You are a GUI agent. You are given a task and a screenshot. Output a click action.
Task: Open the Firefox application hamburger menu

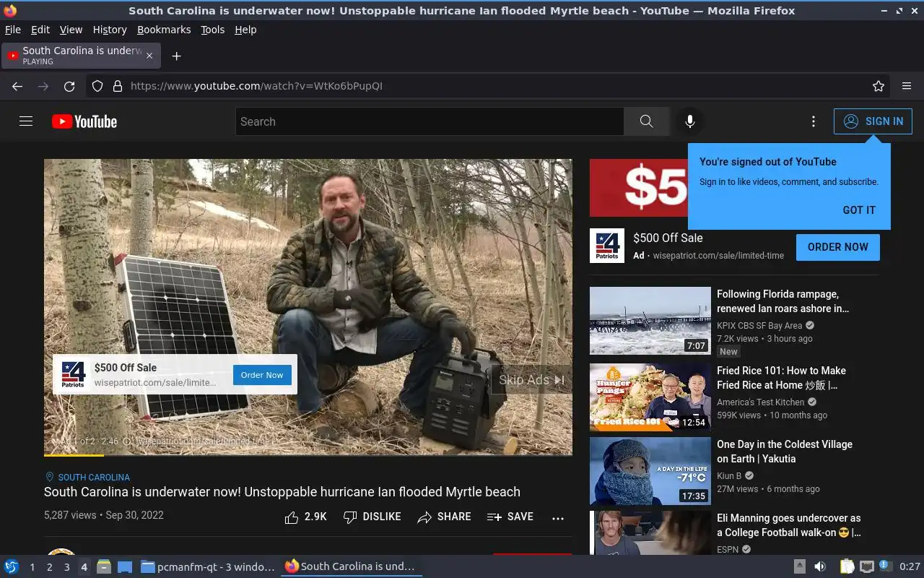point(907,86)
